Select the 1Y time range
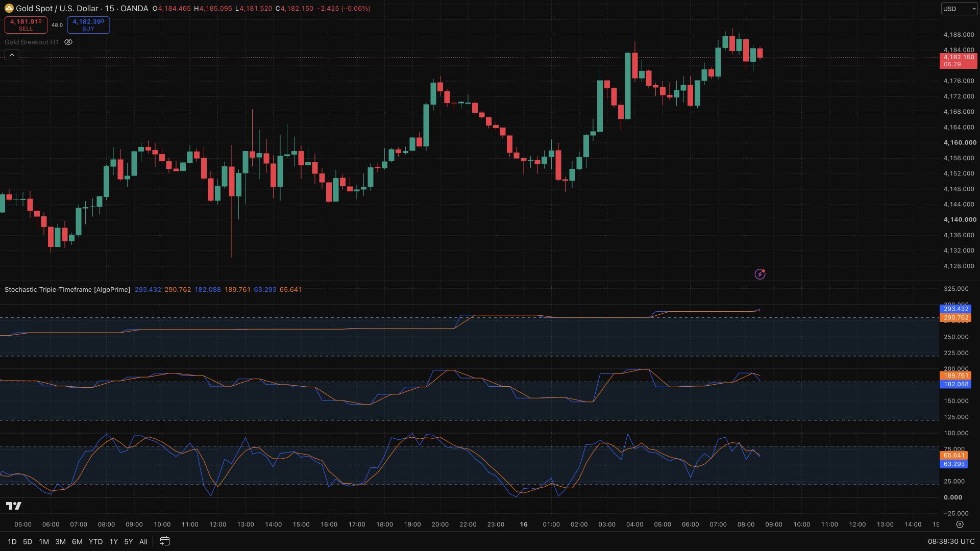 pyautogui.click(x=113, y=541)
